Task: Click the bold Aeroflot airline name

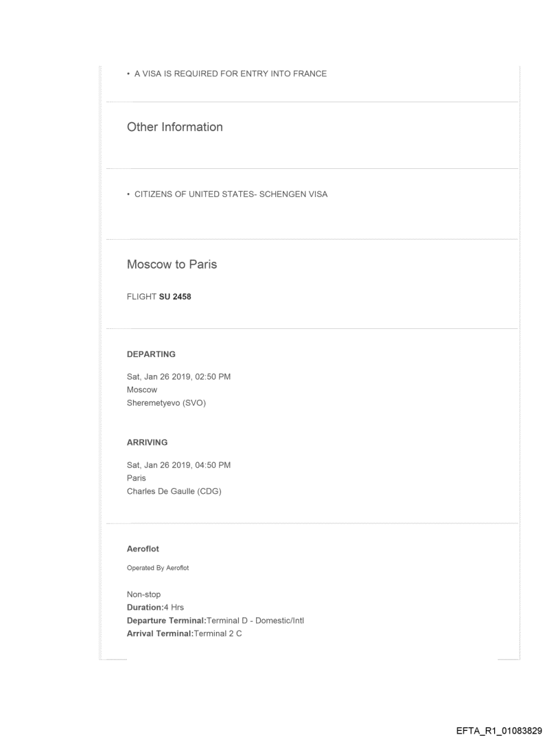Action: coord(143,549)
